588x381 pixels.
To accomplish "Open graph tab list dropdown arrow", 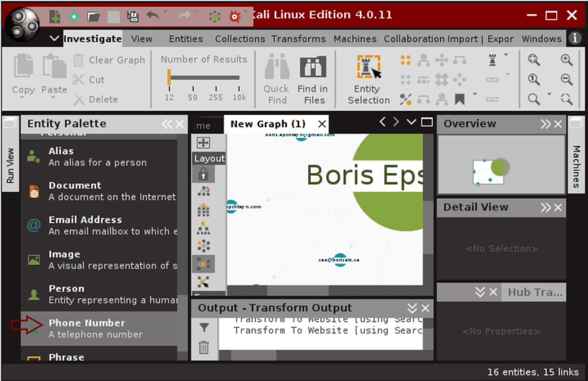I will (411, 122).
